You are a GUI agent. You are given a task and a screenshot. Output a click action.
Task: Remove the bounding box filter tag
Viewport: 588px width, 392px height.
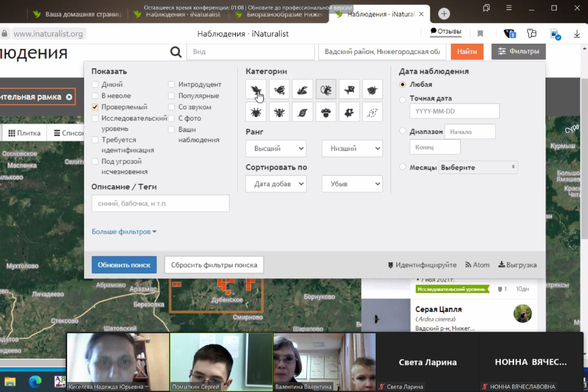(x=69, y=97)
